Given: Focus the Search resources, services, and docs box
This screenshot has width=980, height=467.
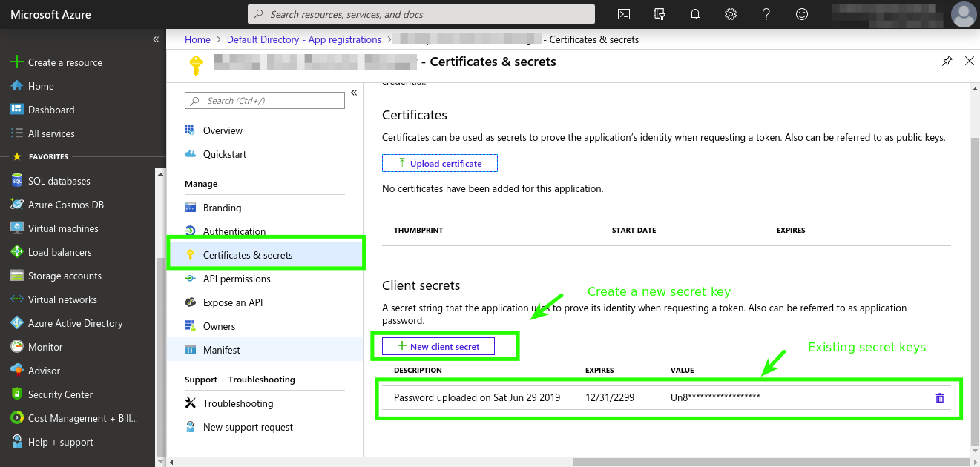Looking at the screenshot, I should [421, 14].
